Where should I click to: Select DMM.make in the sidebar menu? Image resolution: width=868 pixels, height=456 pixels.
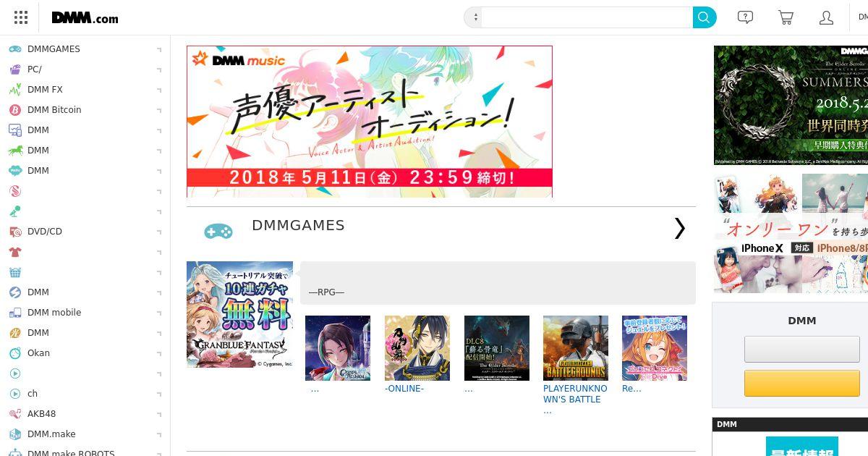[51, 434]
